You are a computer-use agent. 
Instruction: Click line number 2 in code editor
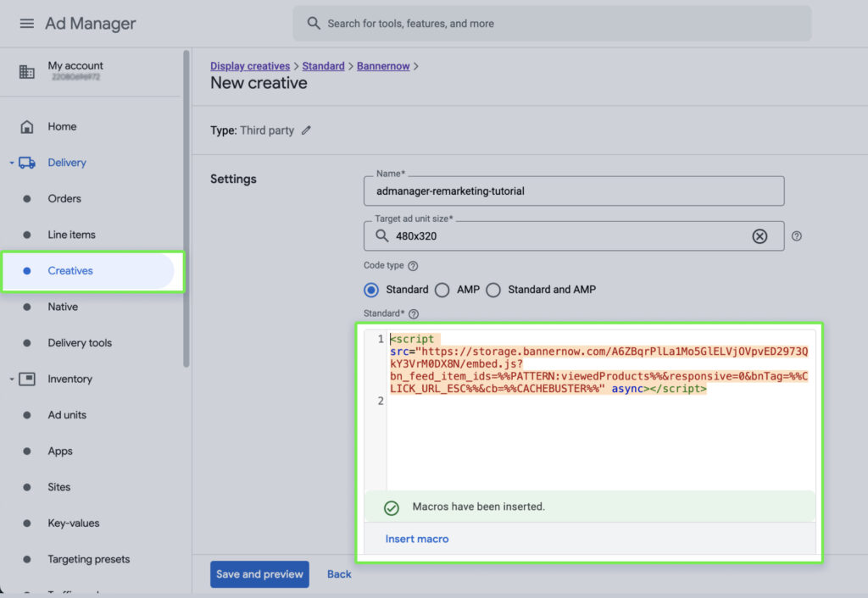(x=381, y=401)
